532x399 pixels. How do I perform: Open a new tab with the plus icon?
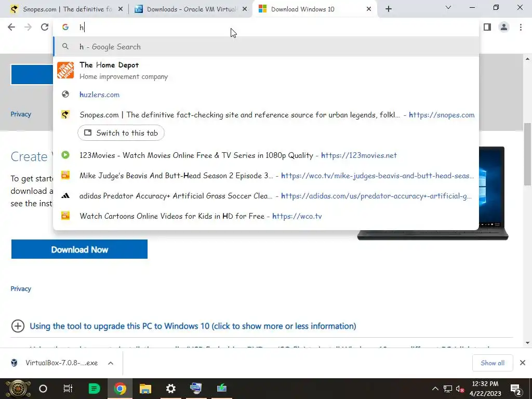pos(389,9)
